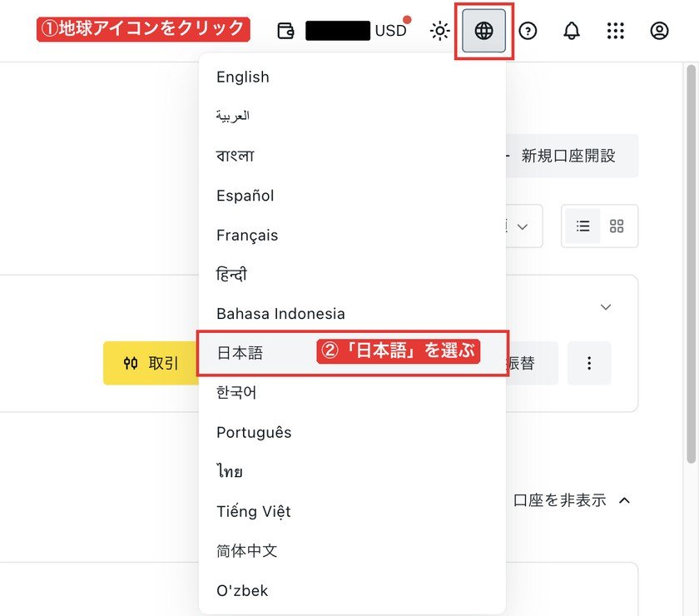Click the yellow 取引 button
699x616 pixels.
pyautogui.click(x=151, y=363)
